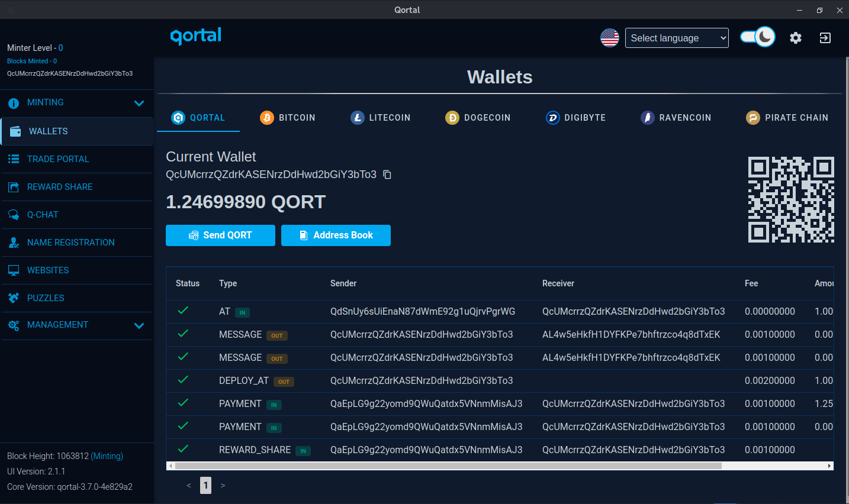Open Reward Share from the sidebar

tap(77, 187)
